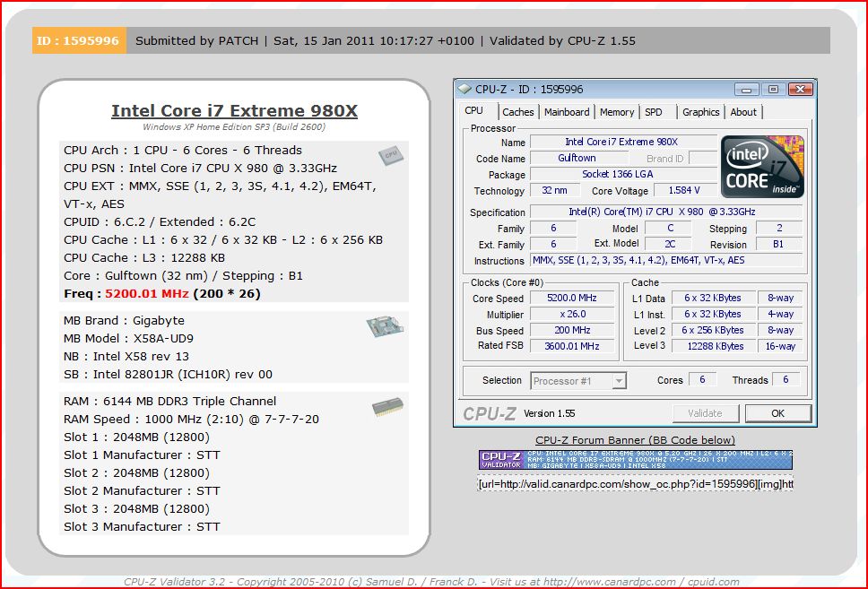
Task: Show the Graphics tab
Action: [x=700, y=112]
